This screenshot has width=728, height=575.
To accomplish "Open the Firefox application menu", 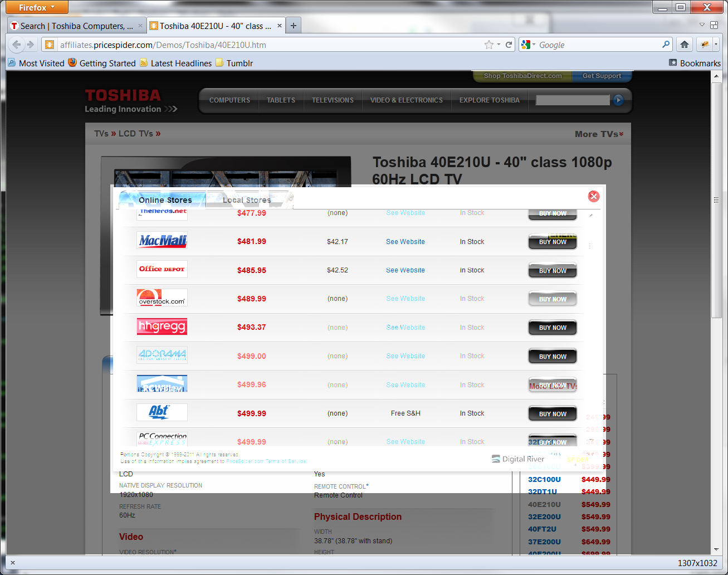I will (x=37, y=7).
